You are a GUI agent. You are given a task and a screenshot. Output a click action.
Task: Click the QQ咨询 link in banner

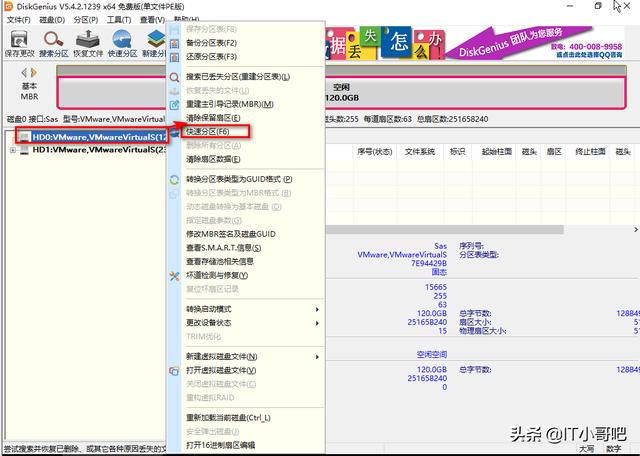[589, 55]
